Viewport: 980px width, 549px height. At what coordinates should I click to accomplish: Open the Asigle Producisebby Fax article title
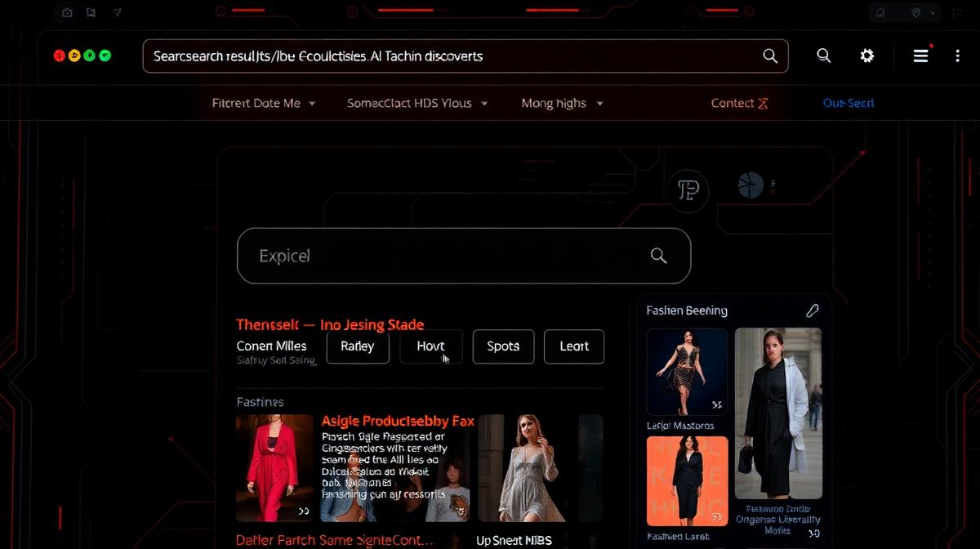coord(398,421)
